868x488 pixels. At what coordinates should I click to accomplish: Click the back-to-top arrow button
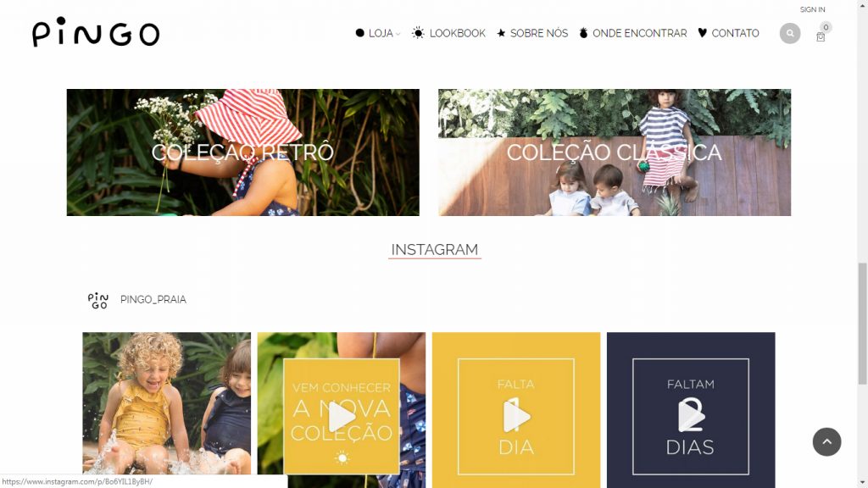826,441
